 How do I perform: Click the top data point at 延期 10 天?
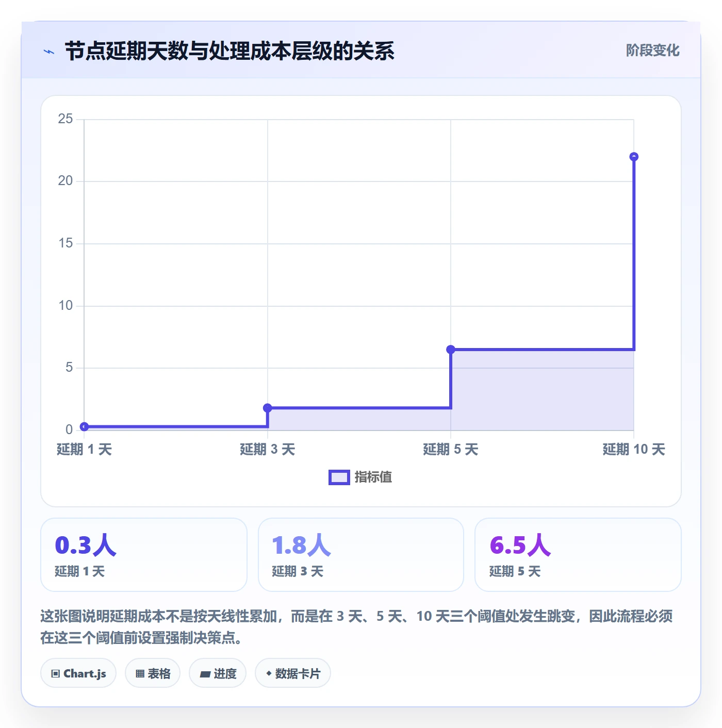pyautogui.click(x=634, y=157)
